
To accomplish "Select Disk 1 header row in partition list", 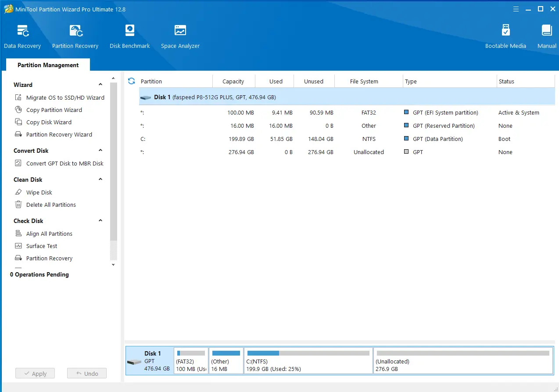I will tap(347, 97).
